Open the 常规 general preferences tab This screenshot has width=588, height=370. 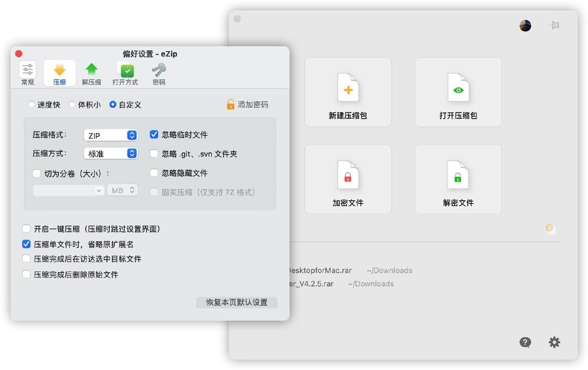click(28, 73)
